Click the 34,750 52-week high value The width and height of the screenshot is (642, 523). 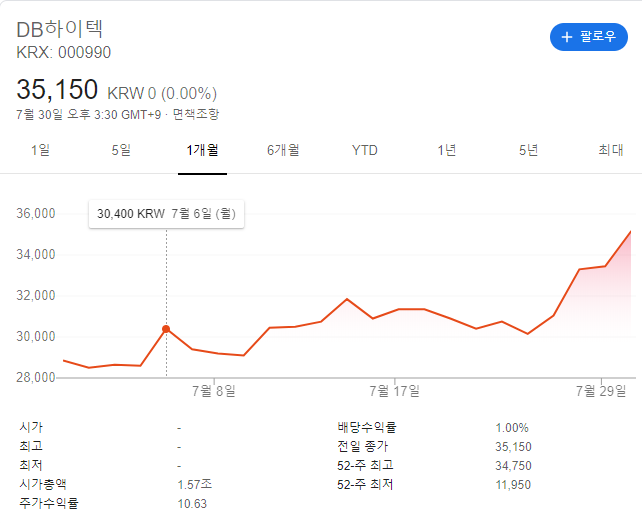pos(513,466)
